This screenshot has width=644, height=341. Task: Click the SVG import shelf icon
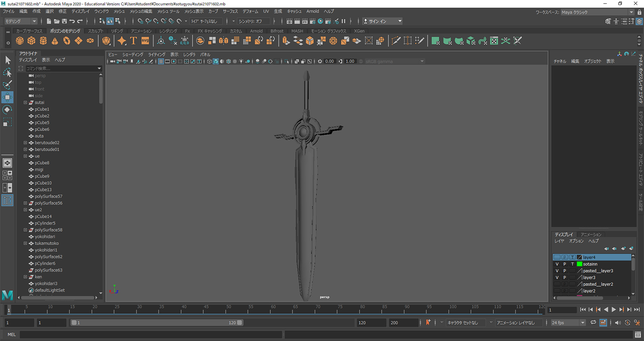[145, 41]
